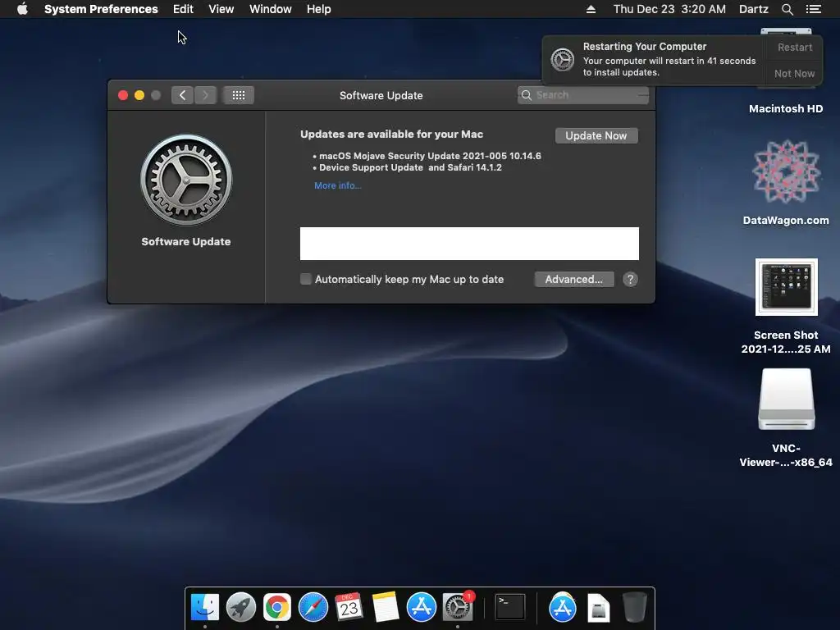The image size is (840, 630).
Task: Click the date and time in menu bar
Action: point(669,9)
